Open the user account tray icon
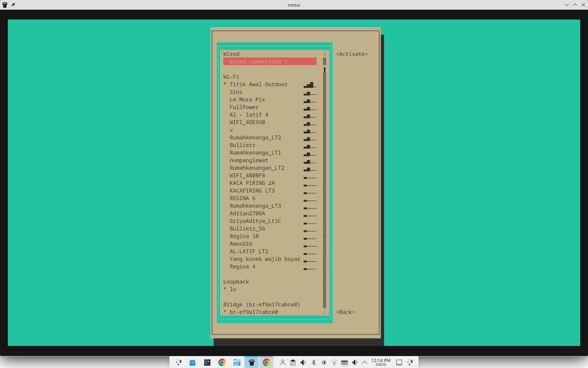588x368 pixels. tap(283, 363)
